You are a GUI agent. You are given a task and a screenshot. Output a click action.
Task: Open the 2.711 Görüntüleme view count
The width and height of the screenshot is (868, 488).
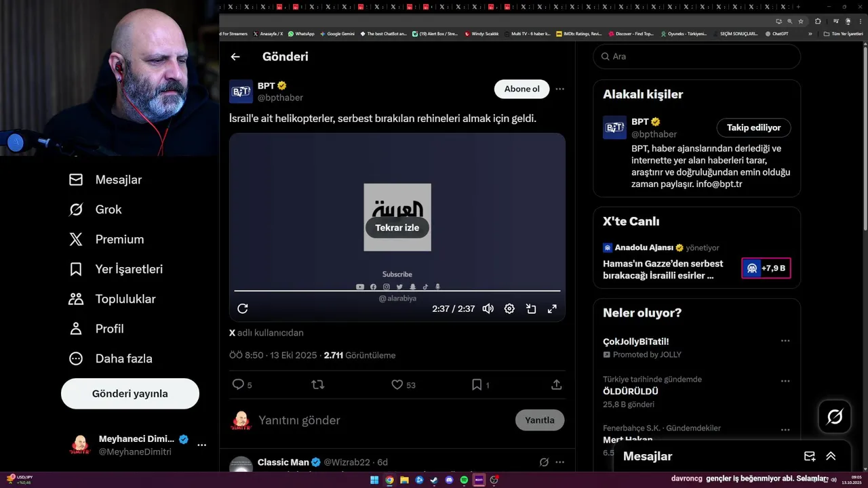tap(359, 355)
